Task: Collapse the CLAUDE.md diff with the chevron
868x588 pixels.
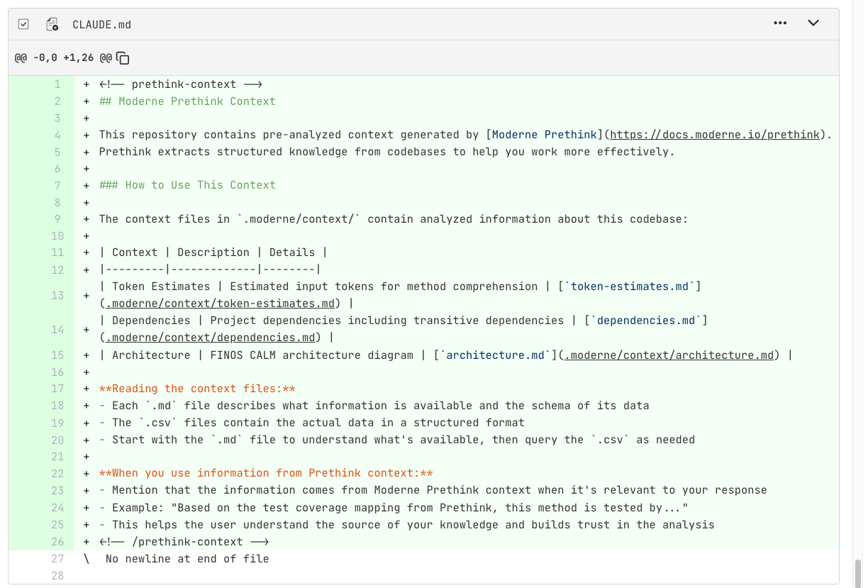Action: click(813, 23)
